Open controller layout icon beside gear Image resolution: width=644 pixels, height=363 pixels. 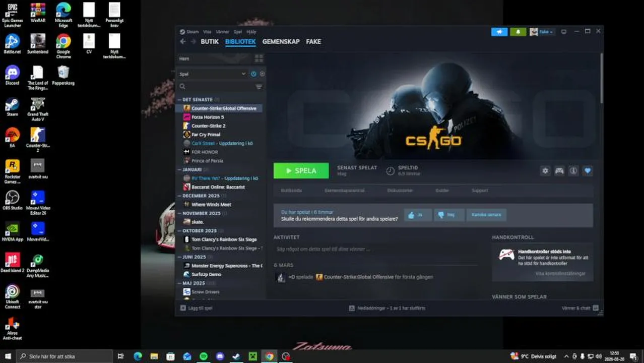[559, 171]
